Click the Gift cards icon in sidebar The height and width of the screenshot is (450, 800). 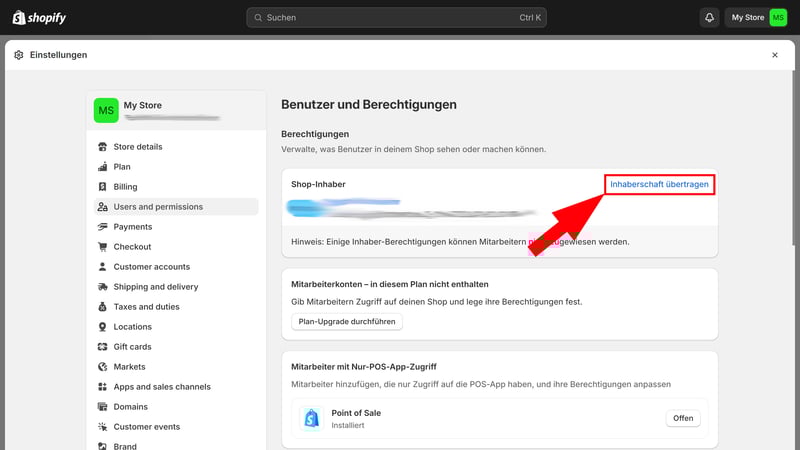coord(103,347)
